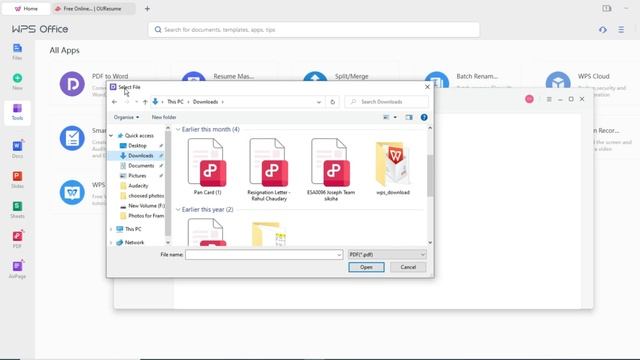Click the WPS Office search box
The image size is (640, 360).
[314, 30]
